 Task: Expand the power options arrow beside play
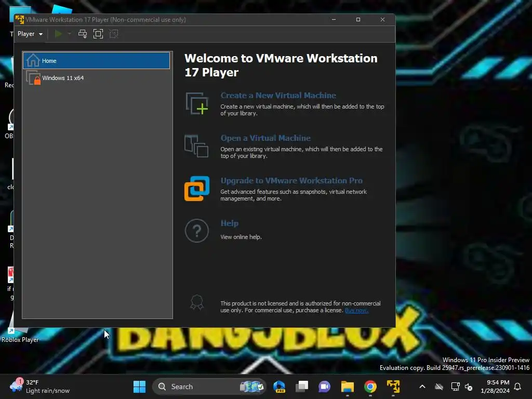pyautogui.click(x=69, y=34)
